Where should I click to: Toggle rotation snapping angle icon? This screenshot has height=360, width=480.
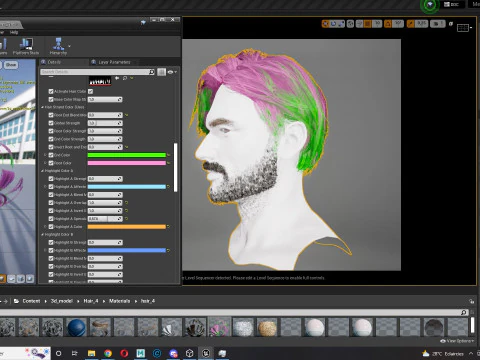click(x=388, y=24)
